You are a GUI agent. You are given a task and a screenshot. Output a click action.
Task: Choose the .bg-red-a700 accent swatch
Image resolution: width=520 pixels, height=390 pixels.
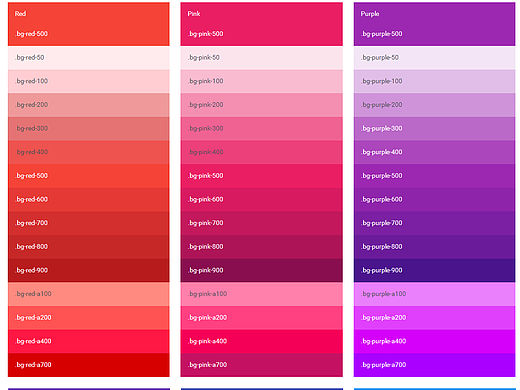coord(89,365)
